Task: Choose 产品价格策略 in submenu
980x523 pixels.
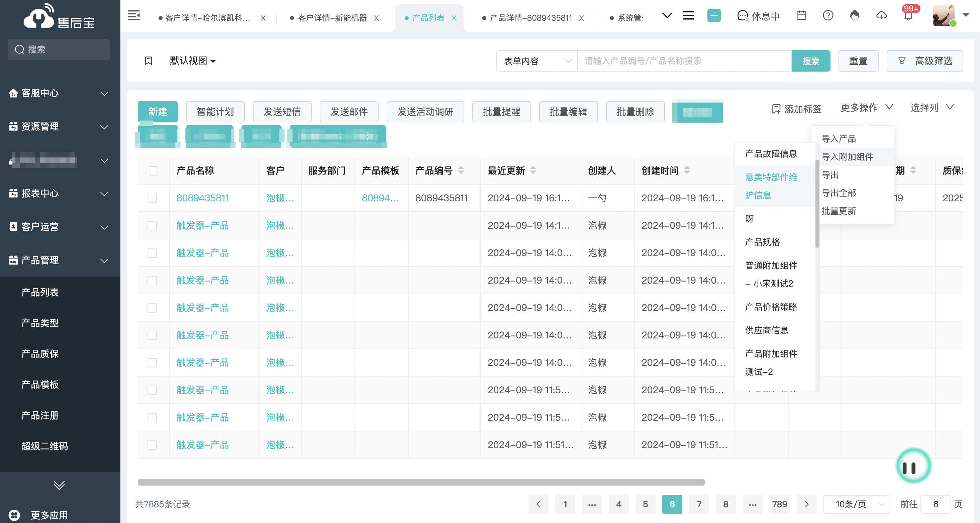Action: tap(775, 307)
